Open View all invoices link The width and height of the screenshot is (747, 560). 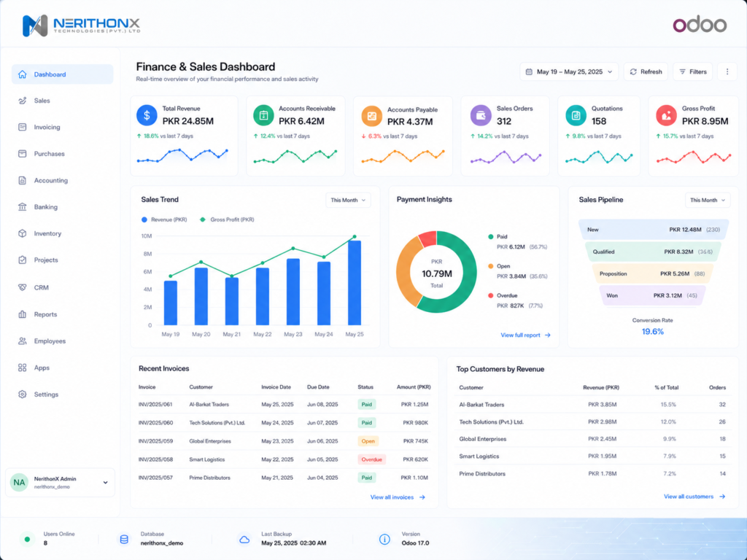point(398,497)
